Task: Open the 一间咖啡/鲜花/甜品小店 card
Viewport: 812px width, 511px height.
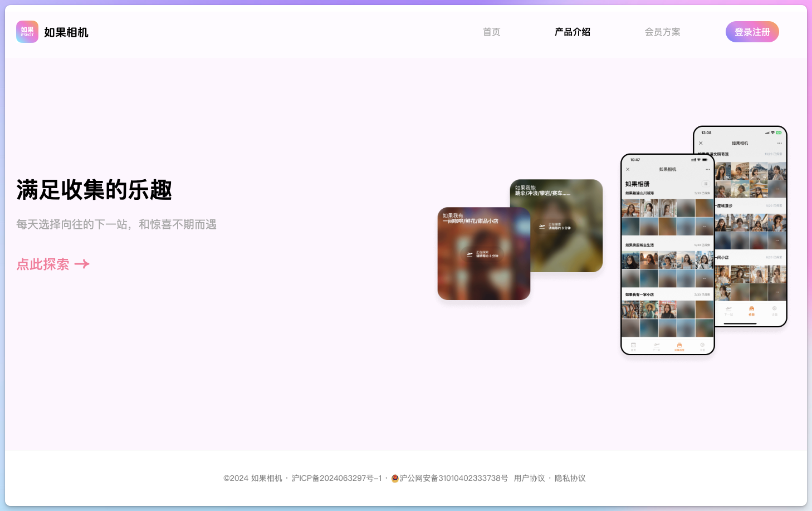Action: pyautogui.click(x=484, y=253)
